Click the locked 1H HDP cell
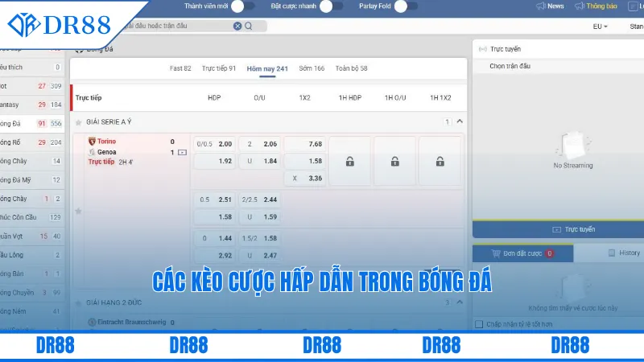 coord(350,162)
